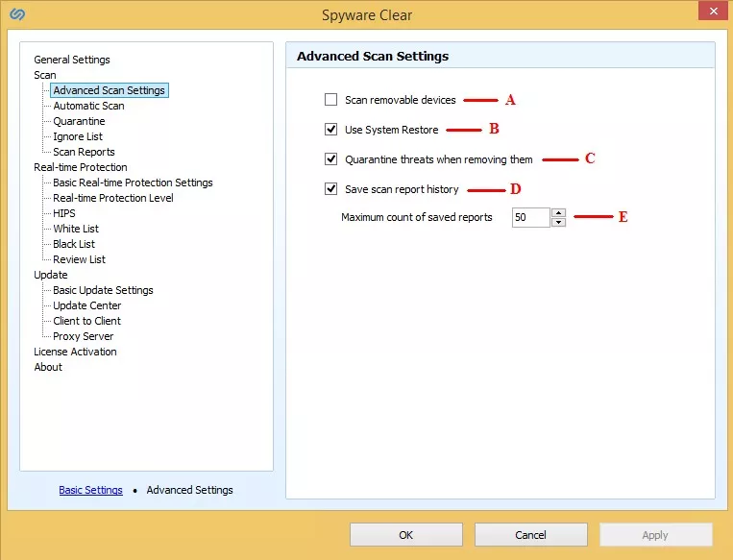The width and height of the screenshot is (733, 560).
Task: Enable Scan removable devices checkbox
Action: (x=331, y=100)
